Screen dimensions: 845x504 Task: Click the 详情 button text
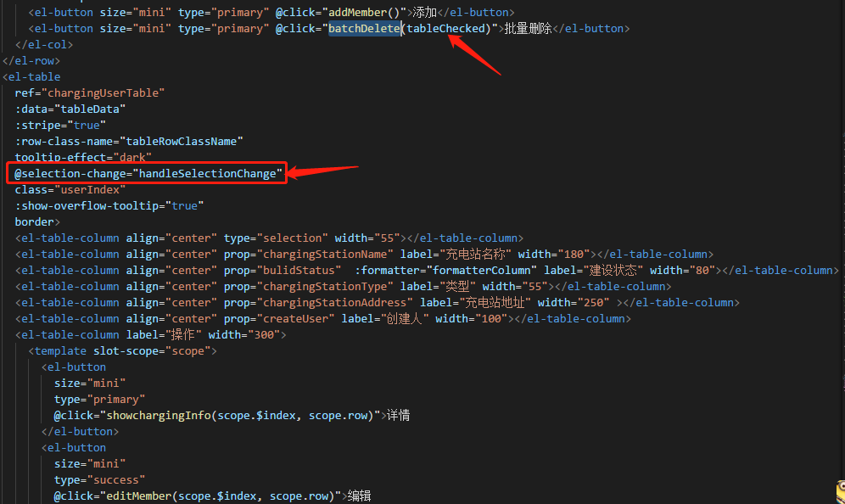pos(398,416)
